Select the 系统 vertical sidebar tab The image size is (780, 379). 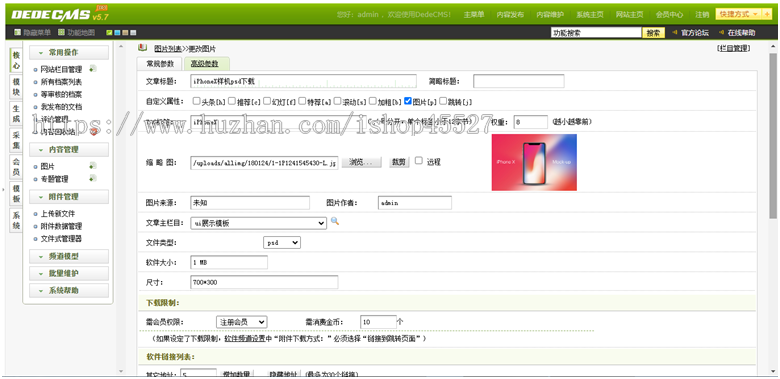[x=16, y=220]
